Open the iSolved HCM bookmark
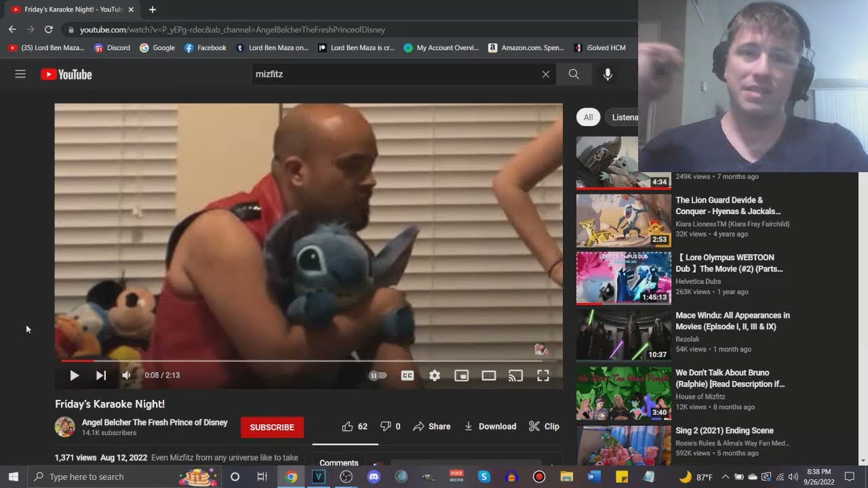This screenshot has height=488, width=868. click(600, 47)
